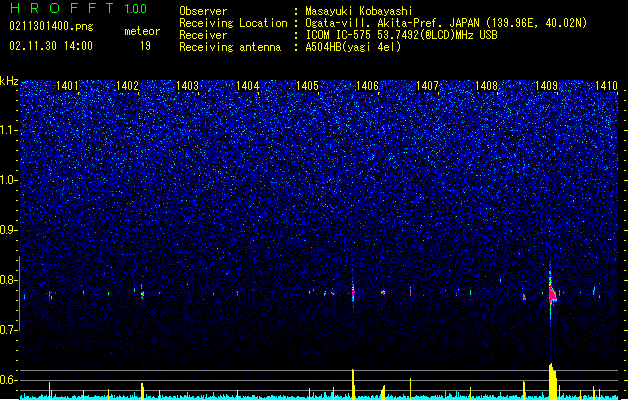
Task: Click the meteor echo just before 1406
Action: point(353,293)
